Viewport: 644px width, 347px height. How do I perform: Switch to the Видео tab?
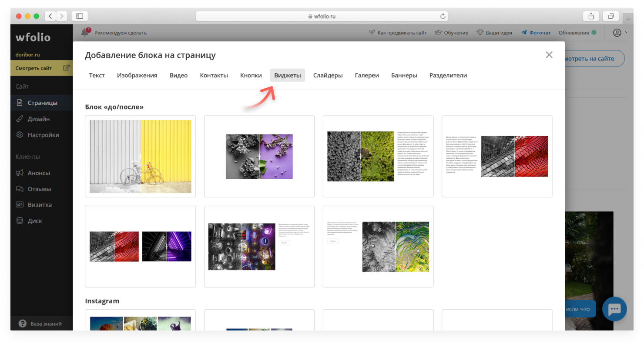[x=178, y=75]
